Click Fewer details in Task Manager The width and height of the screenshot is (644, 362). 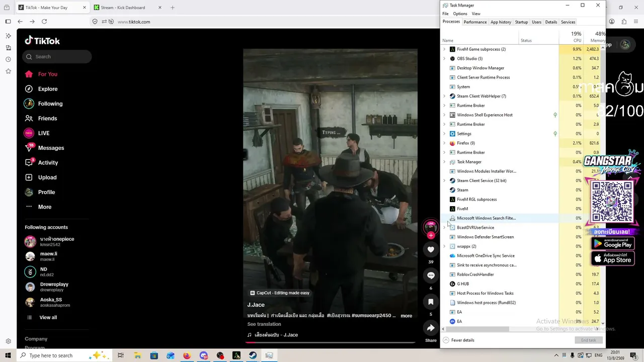point(458,340)
